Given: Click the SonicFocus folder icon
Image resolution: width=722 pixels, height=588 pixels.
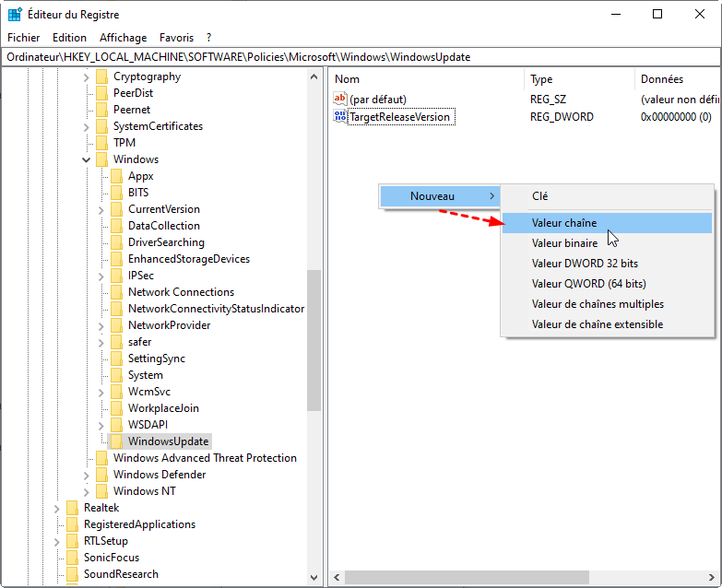Looking at the screenshot, I should (x=72, y=558).
